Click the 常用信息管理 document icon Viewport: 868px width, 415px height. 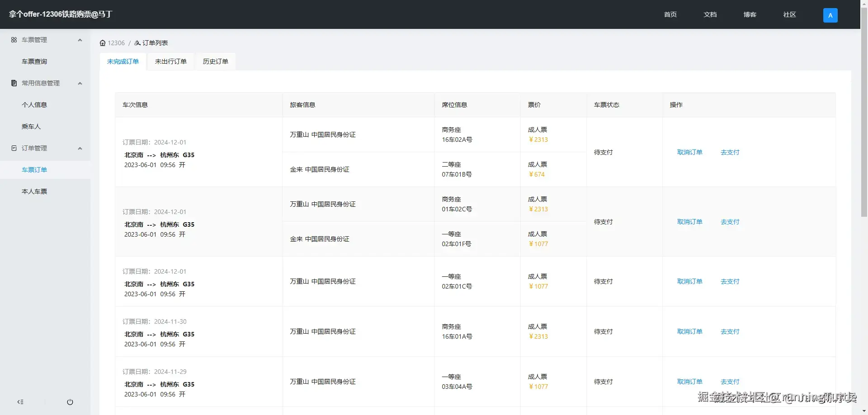tap(14, 83)
